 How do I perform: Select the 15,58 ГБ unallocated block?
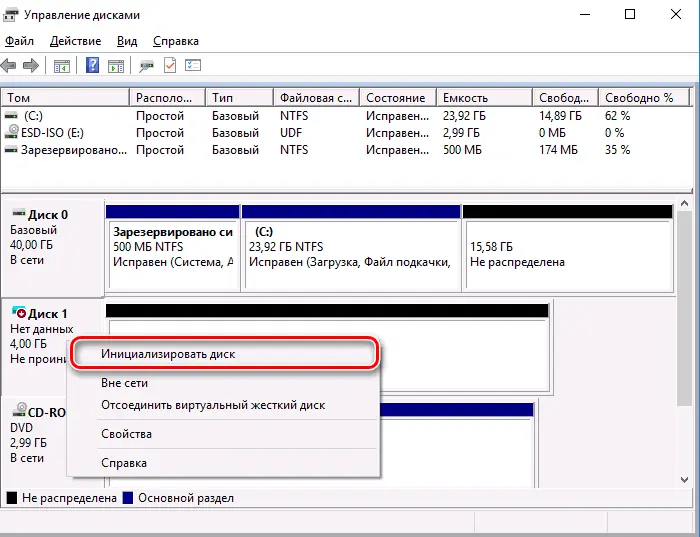tap(568, 248)
